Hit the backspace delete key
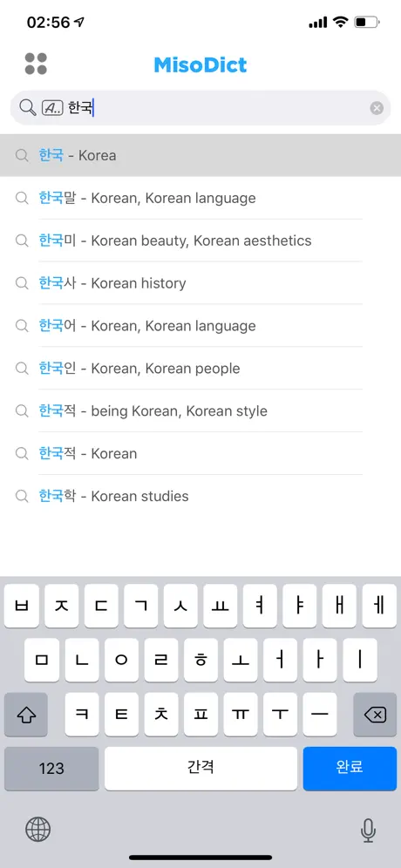 tap(375, 714)
